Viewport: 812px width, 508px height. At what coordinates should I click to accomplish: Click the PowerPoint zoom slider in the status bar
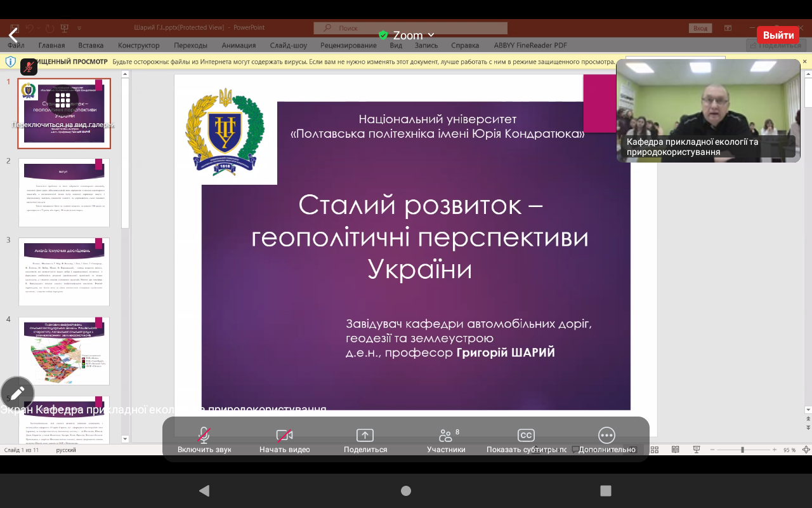point(742,450)
